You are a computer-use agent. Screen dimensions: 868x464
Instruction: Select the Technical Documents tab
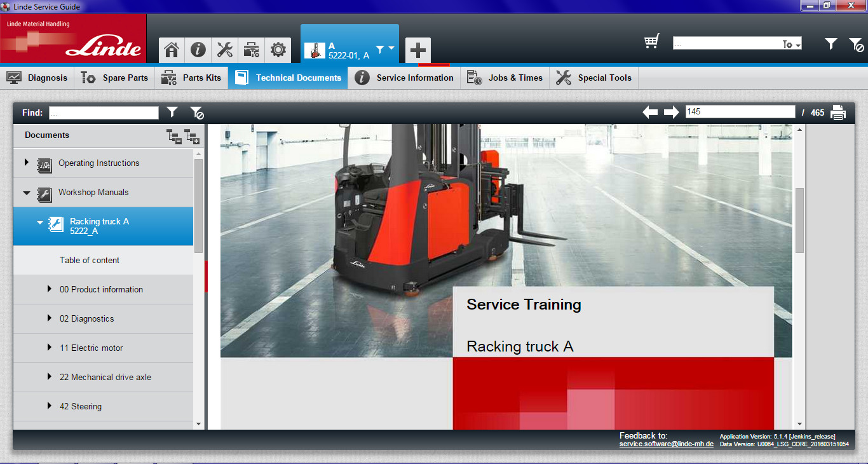coord(288,78)
